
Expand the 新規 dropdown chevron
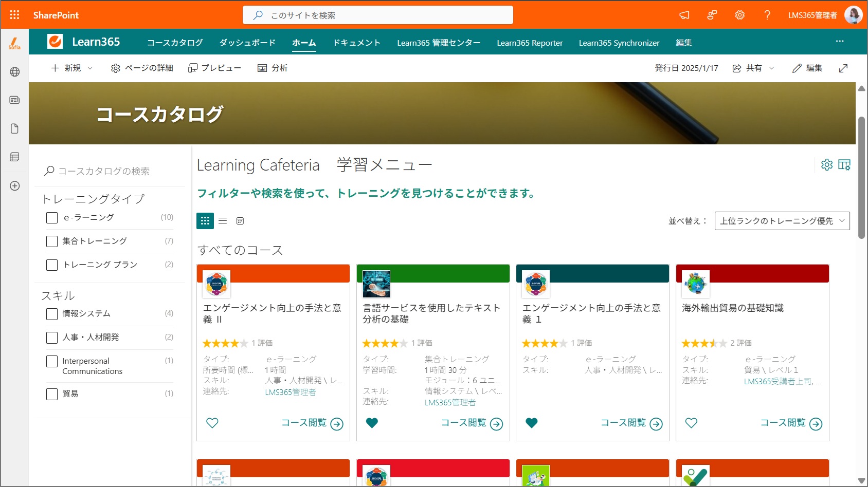click(x=90, y=68)
